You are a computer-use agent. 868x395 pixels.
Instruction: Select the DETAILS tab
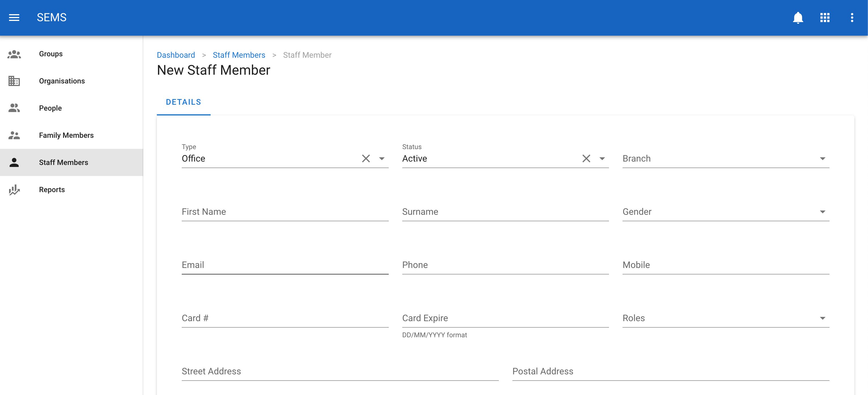(x=183, y=102)
